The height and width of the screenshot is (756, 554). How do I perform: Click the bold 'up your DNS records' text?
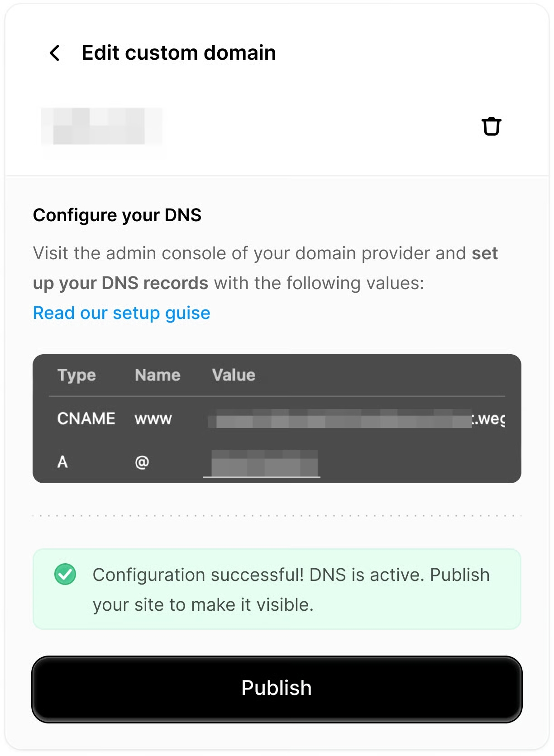click(x=120, y=283)
